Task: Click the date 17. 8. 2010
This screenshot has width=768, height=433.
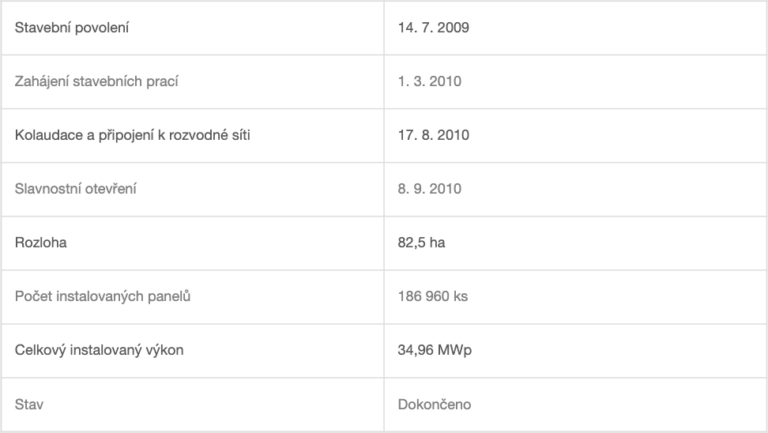Action: 433,135
